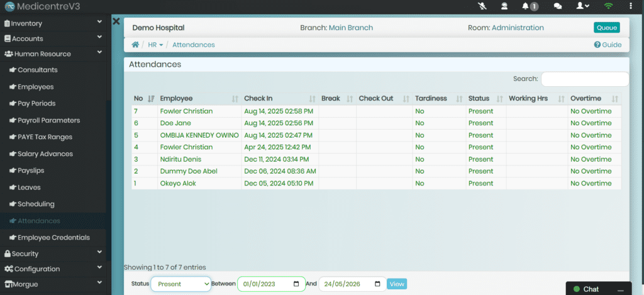Click employee Okeyo Alok
The image size is (644, 295).
[178, 183]
